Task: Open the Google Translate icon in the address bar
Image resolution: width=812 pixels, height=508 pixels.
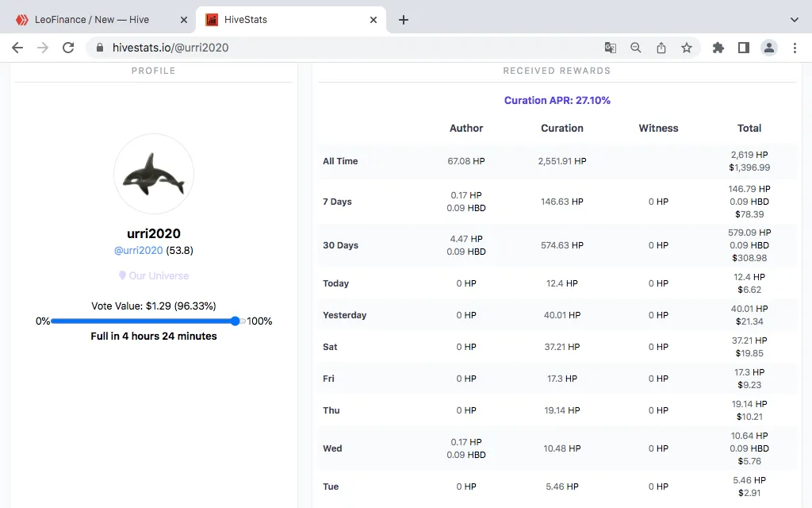Action: click(x=611, y=48)
